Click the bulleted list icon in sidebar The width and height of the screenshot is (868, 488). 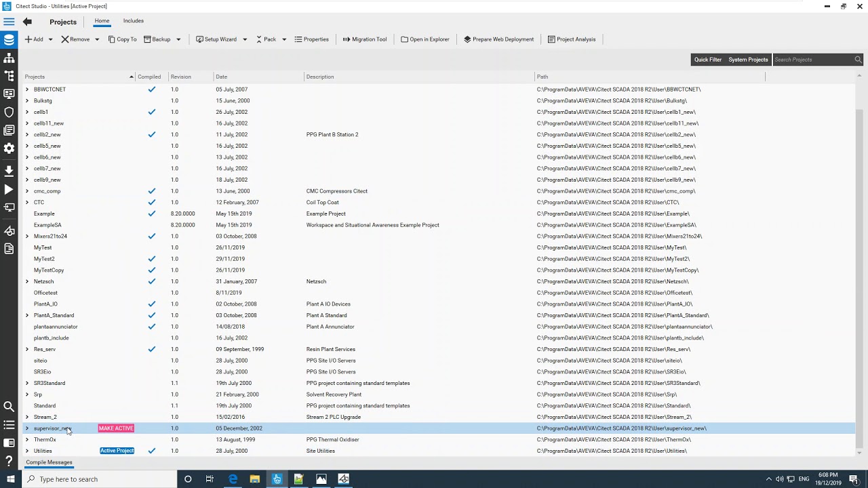[9, 425]
